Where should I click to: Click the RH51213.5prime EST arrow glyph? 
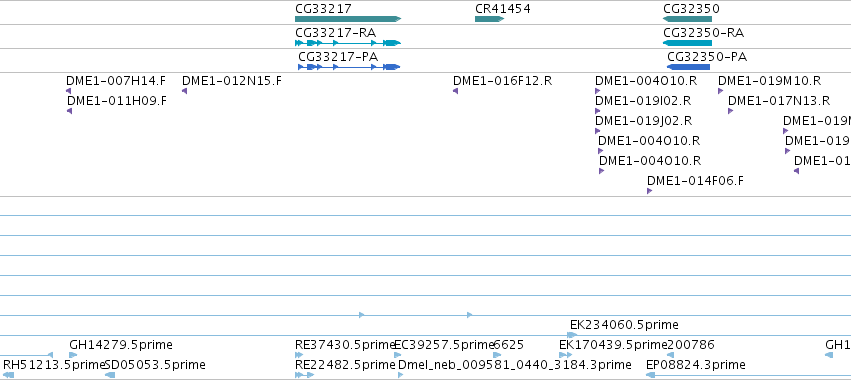[8, 375]
